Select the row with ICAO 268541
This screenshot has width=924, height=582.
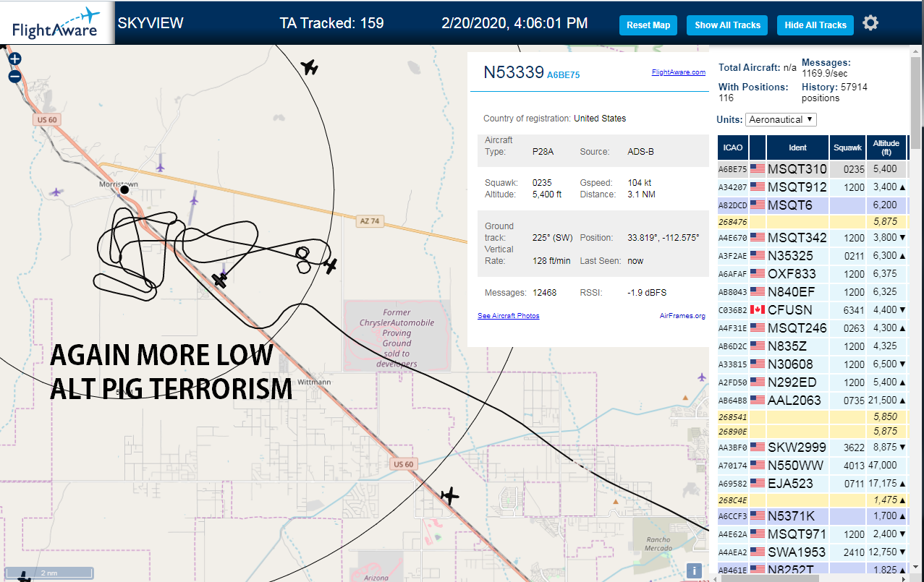click(x=812, y=416)
